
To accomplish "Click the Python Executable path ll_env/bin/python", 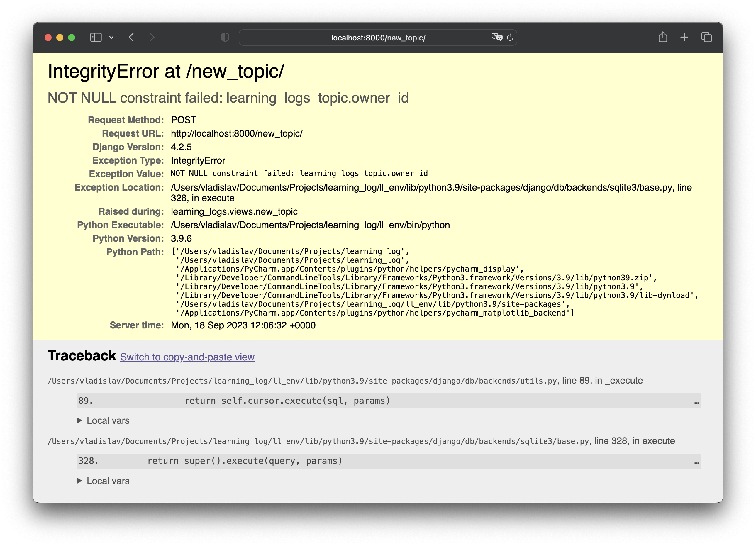I will coord(310,225).
